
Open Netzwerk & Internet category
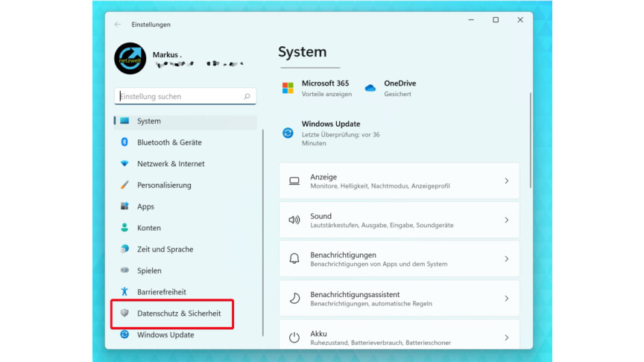(x=186, y=164)
